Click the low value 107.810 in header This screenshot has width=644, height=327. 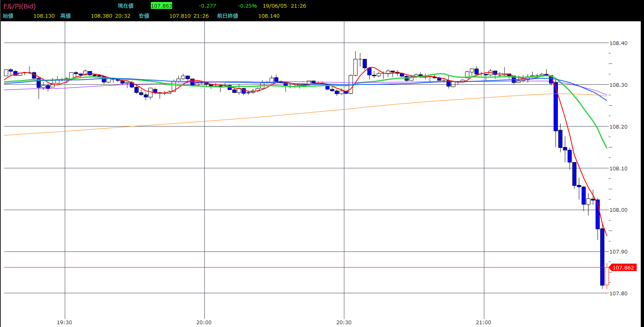pyautogui.click(x=180, y=16)
